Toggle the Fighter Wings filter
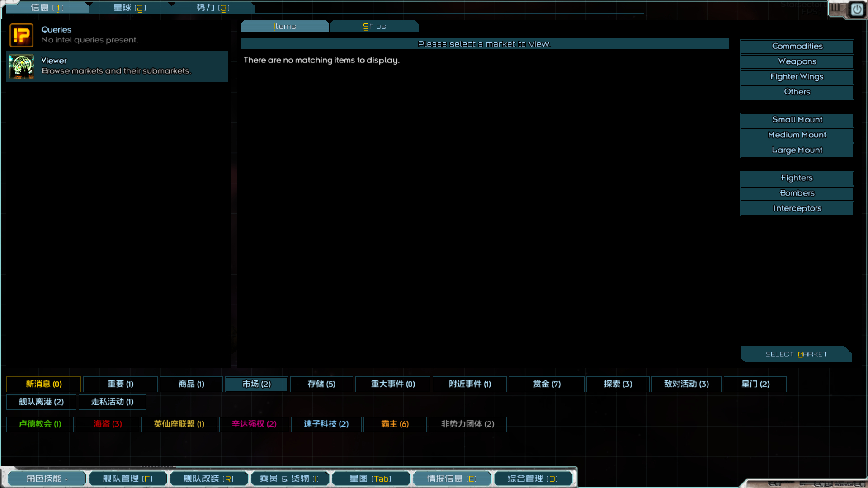Viewport: 868px width, 488px height. pyautogui.click(x=797, y=77)
